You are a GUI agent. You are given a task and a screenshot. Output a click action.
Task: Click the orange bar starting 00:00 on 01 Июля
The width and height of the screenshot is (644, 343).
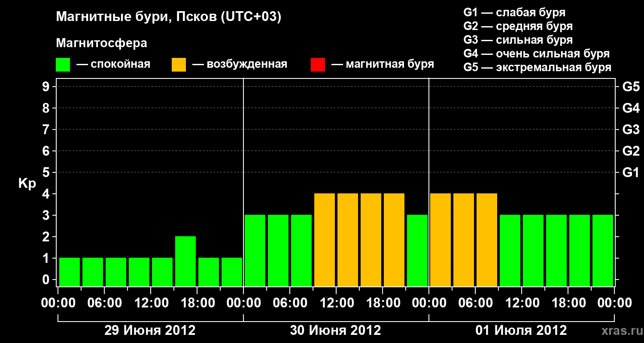coord(440,240)
